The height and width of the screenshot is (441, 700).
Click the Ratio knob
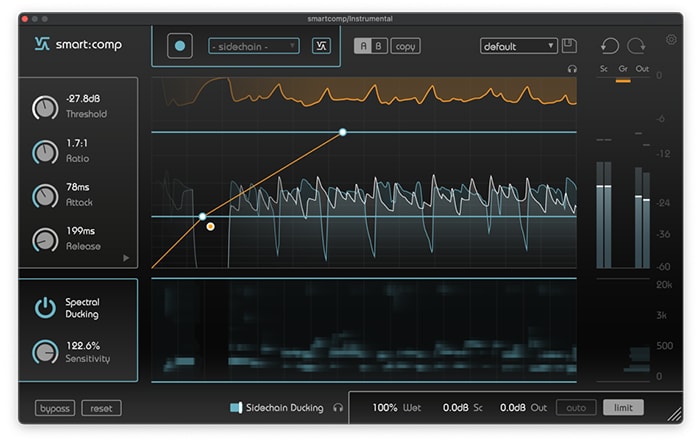[45, 152]
